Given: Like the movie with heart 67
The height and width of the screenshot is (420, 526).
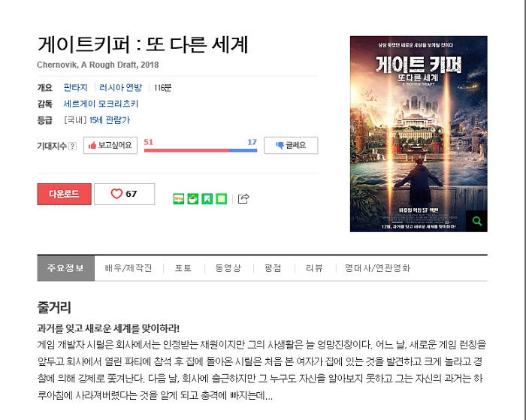Looking at the screenshot, I should pos(125,194).
